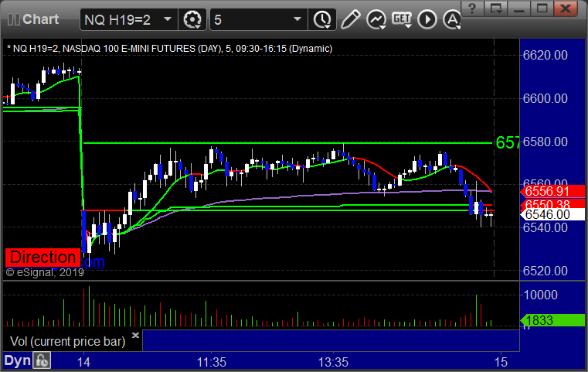Click the 15 date axis label

pyautogui.click(x=501, y=362)
